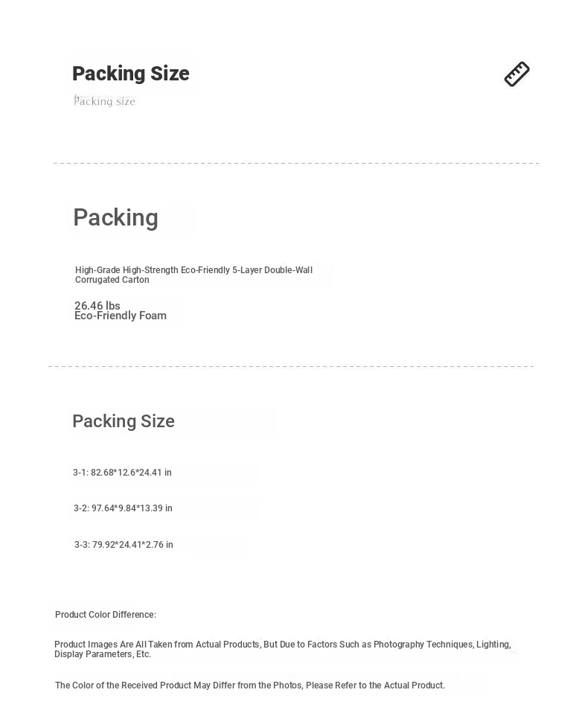Click the '26.46 lbs' weight text
Image resolution: width=588 pixels, height=716 pixels.
click(x=98, y=305)
